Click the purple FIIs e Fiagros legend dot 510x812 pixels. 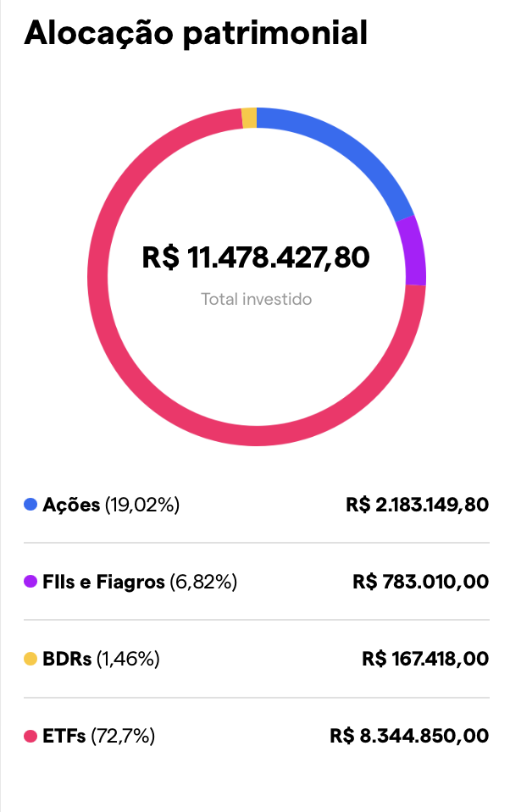(x=30, y=582)
